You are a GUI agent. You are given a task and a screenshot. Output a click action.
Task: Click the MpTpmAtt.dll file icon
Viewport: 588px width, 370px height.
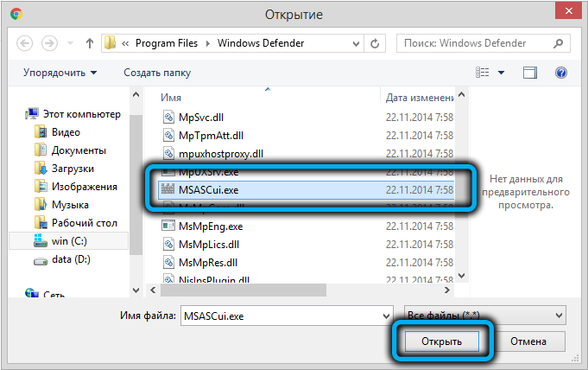point(168,135)
